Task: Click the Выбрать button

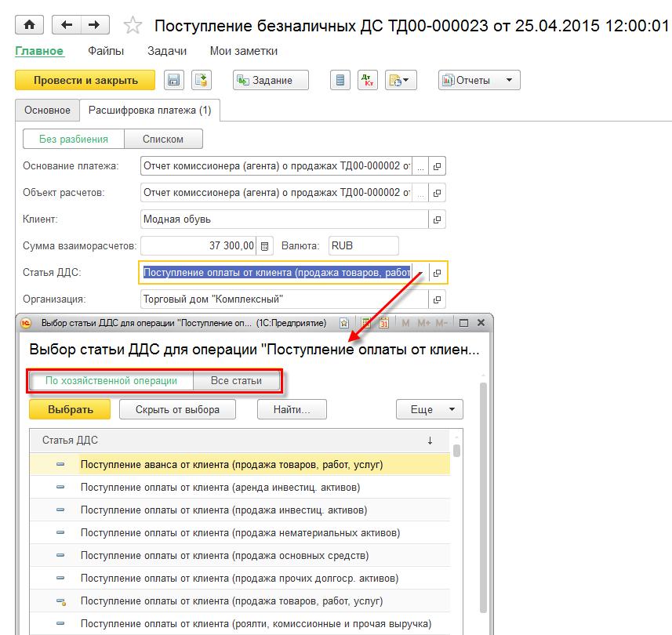Action: [70, 410]
